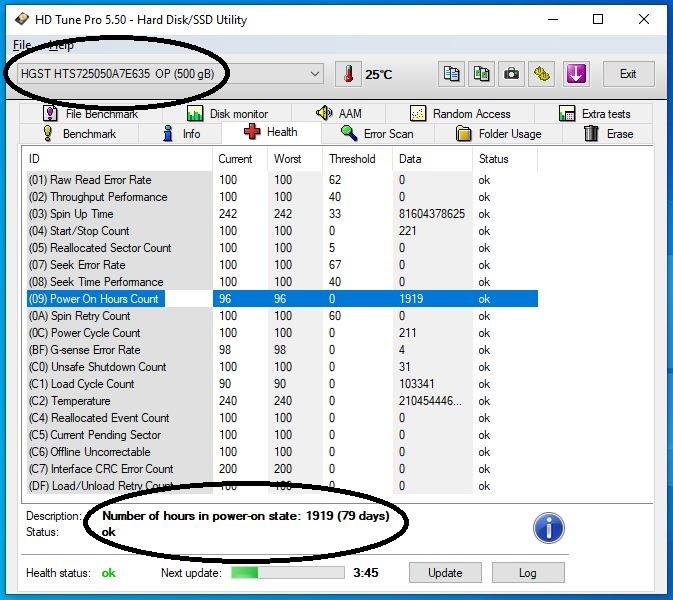
Task: Select the (C2) Temperature row
Action: [282, 401]
